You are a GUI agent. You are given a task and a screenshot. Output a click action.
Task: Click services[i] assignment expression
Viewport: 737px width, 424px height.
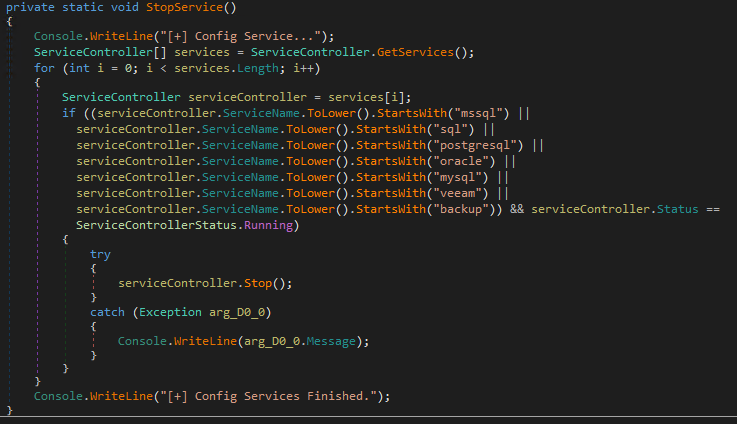(x=366, y=97)
